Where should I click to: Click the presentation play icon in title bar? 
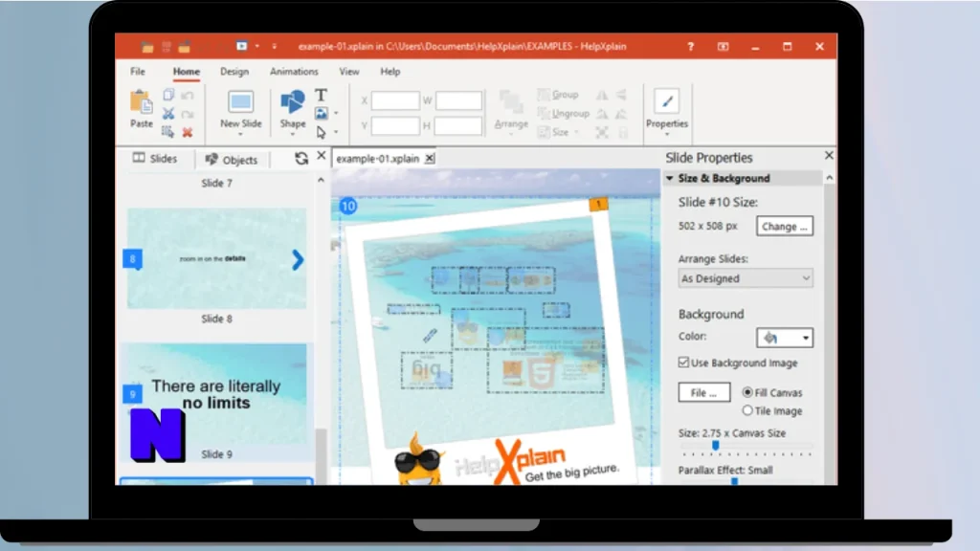click(x=241, y=46)
